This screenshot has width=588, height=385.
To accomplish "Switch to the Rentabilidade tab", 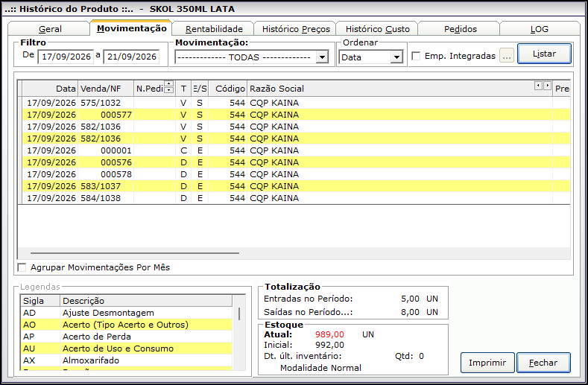I will tap(214, 29).
